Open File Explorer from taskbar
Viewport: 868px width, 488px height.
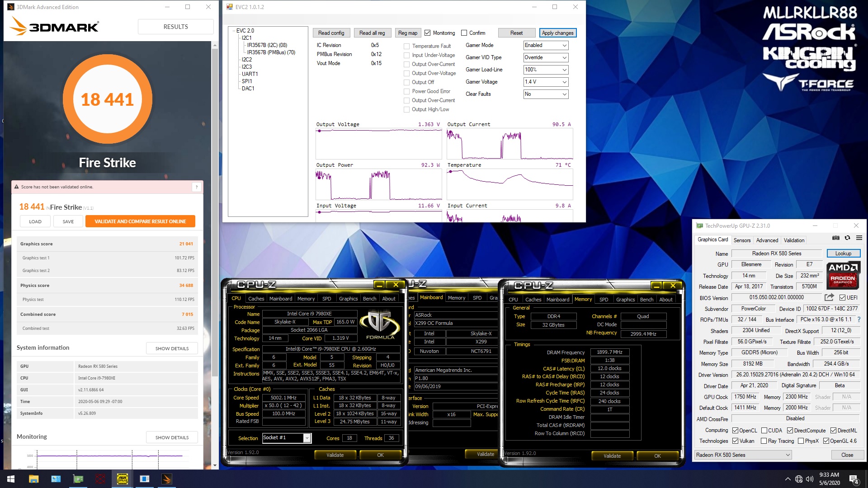[34, 479]
